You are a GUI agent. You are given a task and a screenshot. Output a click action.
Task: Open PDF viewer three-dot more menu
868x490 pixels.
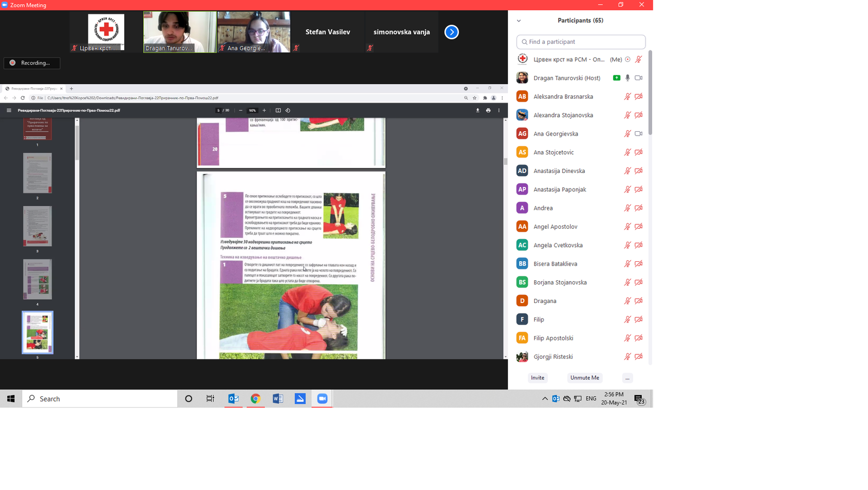(499, 111)
